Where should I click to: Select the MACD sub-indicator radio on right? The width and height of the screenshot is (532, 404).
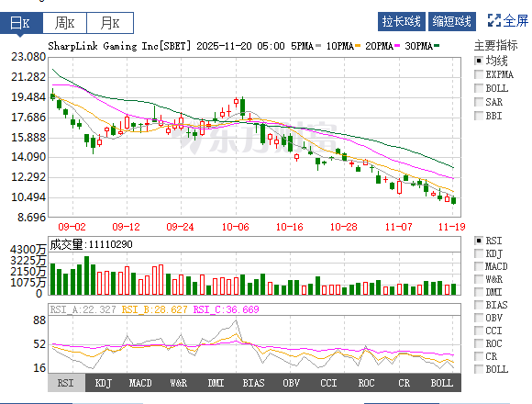[x=479, y=266]
